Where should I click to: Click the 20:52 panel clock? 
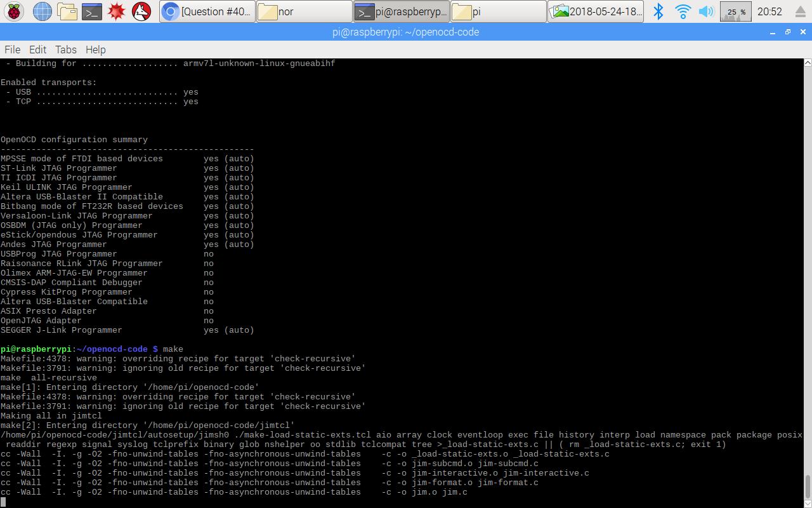[769, 11]
